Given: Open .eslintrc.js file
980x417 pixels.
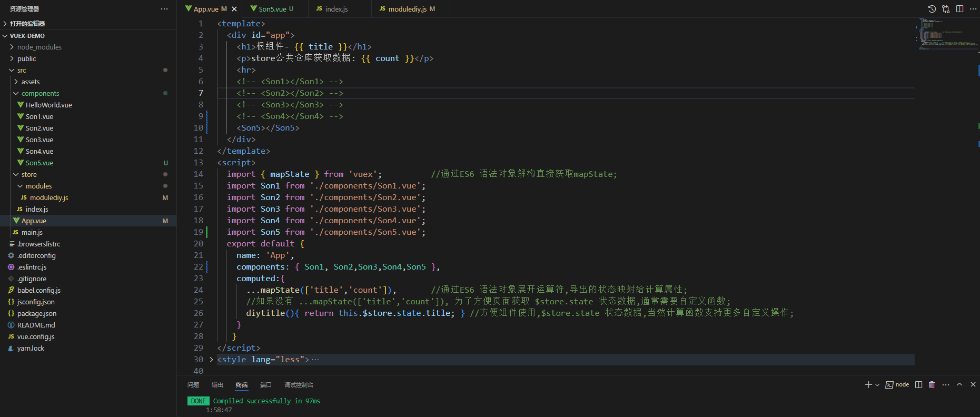Looking at the screenshot, I should (x=88, y=267).
